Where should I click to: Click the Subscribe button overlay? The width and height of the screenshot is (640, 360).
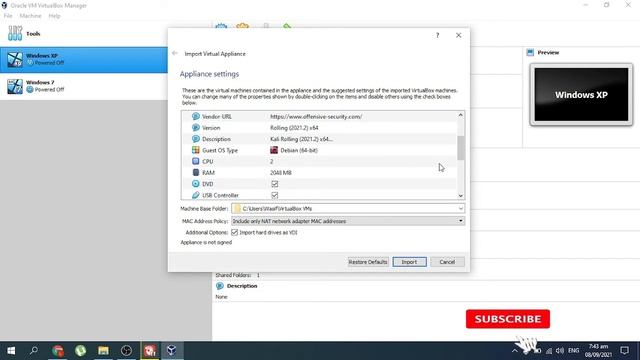coord(508,319)
